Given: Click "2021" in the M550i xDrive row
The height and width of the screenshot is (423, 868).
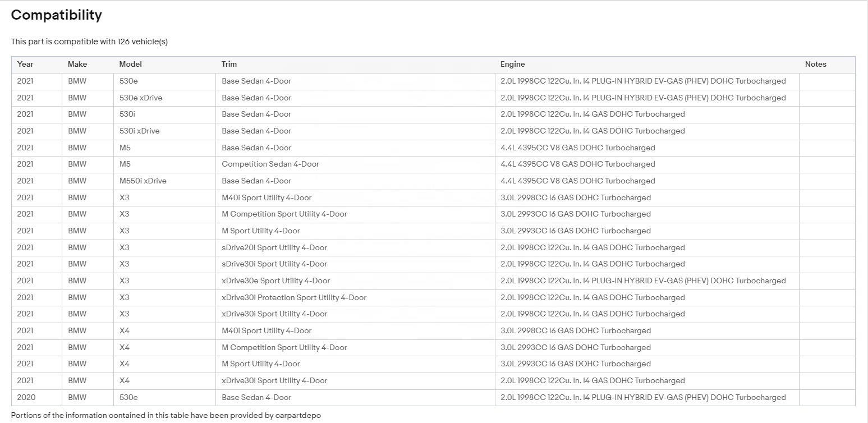Looking at the screenshot, I should click(x=25, y=181).
